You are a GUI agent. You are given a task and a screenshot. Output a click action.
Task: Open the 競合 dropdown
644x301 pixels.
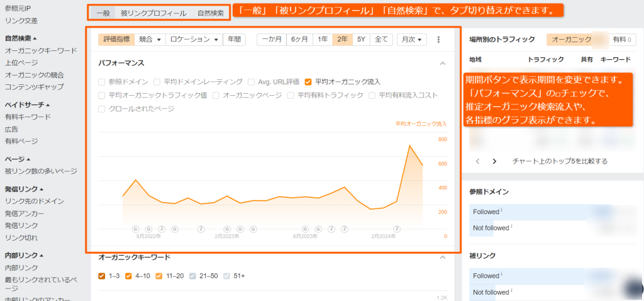[150, 39]
